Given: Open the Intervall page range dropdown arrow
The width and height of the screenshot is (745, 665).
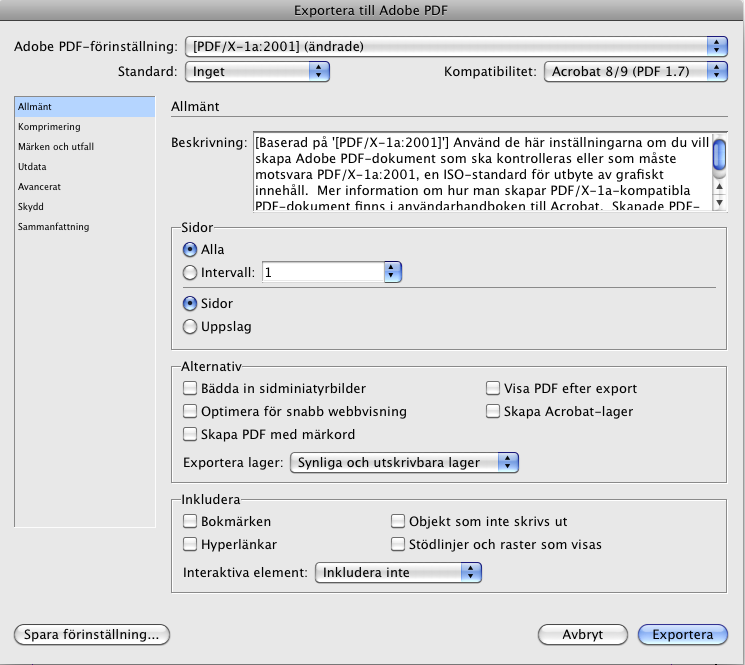Looking at the screenshot, I should pos(392,272).
